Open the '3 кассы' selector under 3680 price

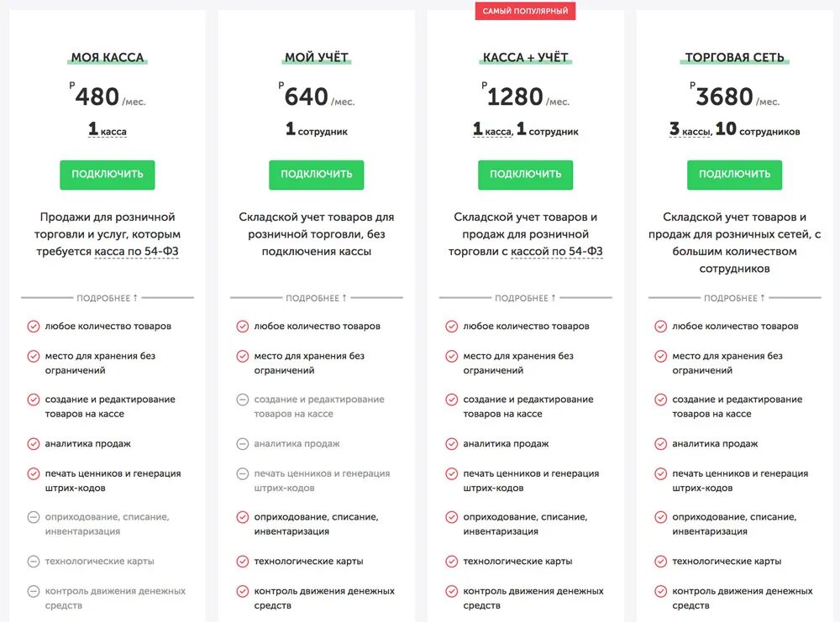[x=690, y=129]
